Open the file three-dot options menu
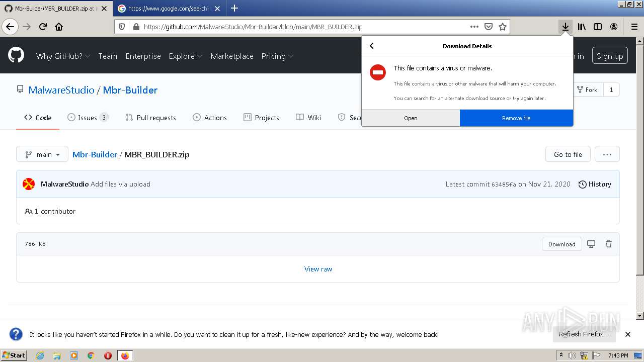The height and width of the screenshot is (362, 644). pos(607,154)
